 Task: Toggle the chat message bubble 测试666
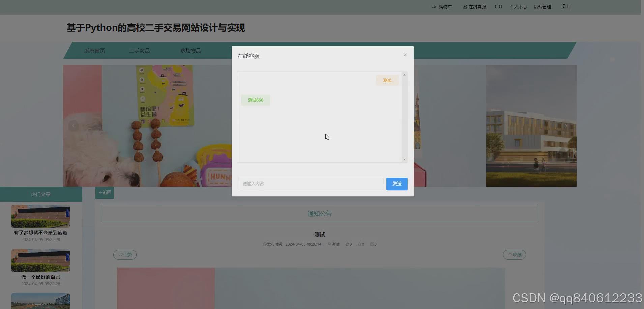point(255,100)
